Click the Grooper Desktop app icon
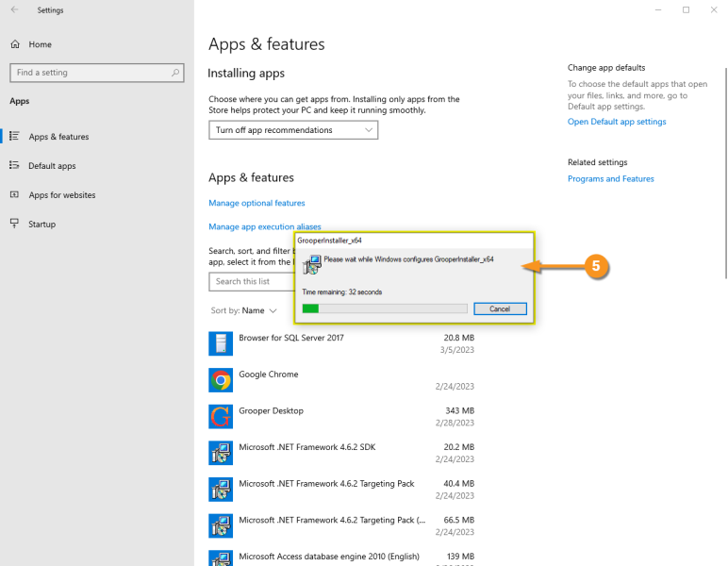This screenshot has height=566, width=728. point(221,416)
